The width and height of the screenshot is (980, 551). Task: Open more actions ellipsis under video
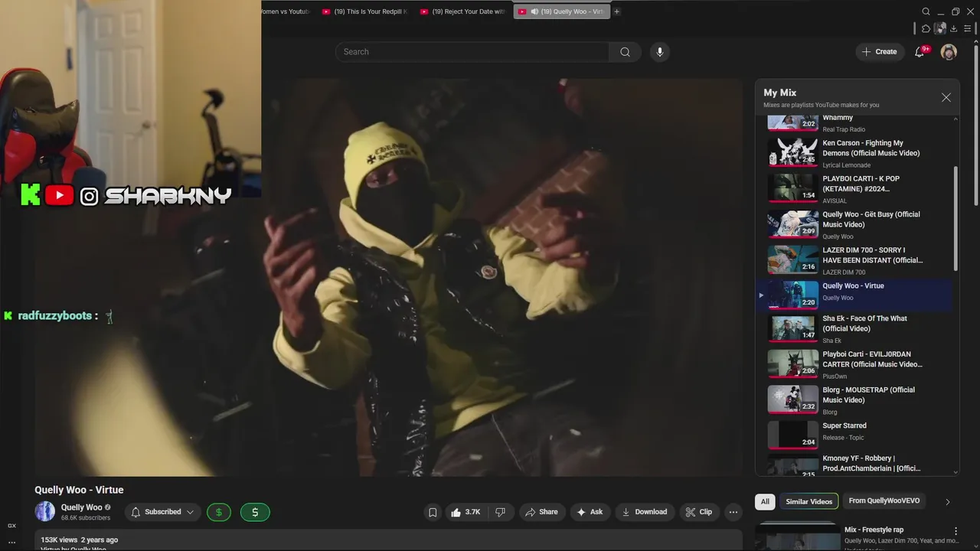pos(733,512)
